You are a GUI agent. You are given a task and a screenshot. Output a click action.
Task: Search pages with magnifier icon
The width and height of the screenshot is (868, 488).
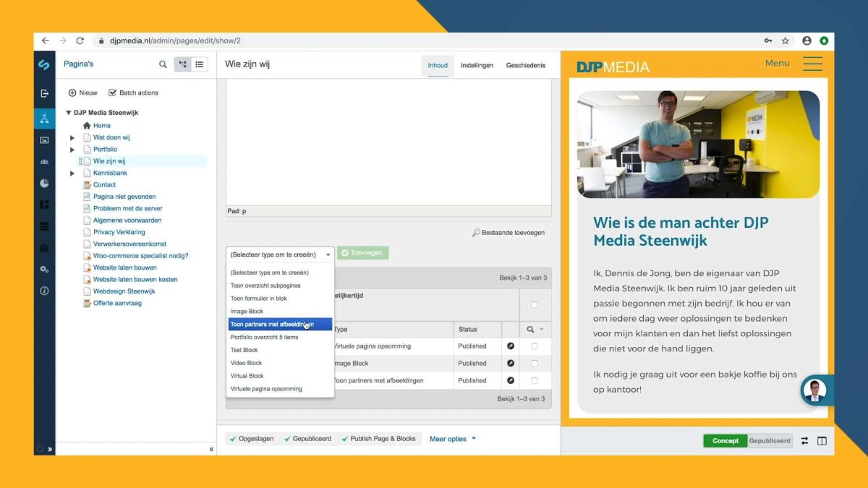(x=163, y=64)
